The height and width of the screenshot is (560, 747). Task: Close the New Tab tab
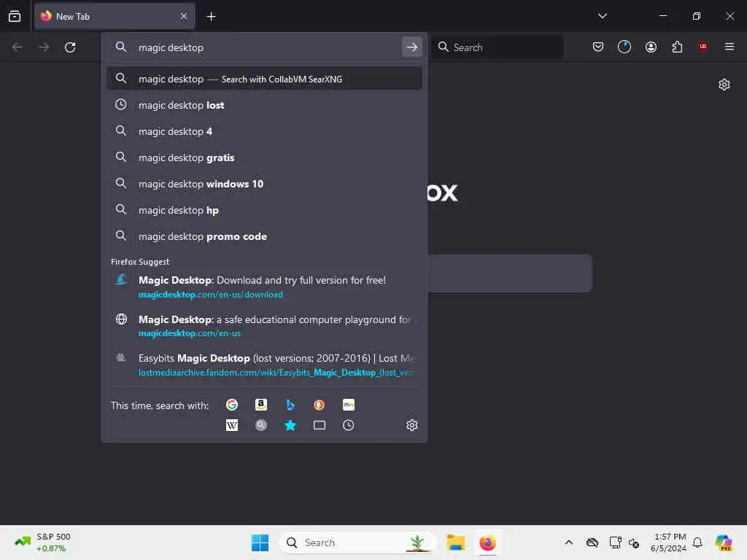click(x=184, y=16)
